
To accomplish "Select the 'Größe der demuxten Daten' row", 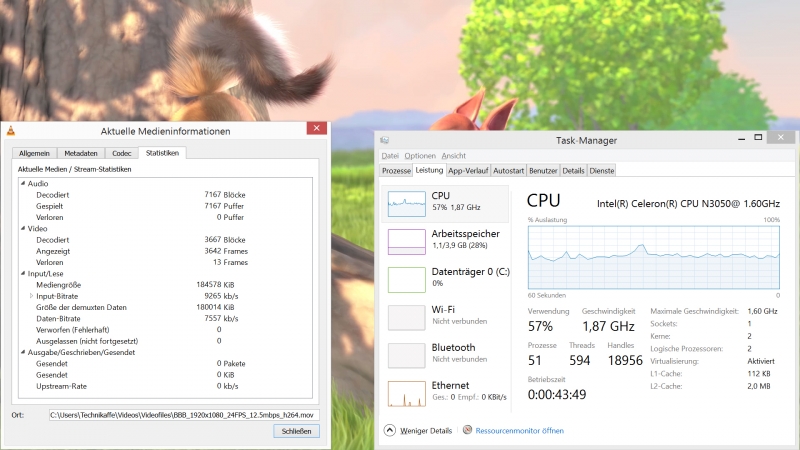I will (165, 307).
